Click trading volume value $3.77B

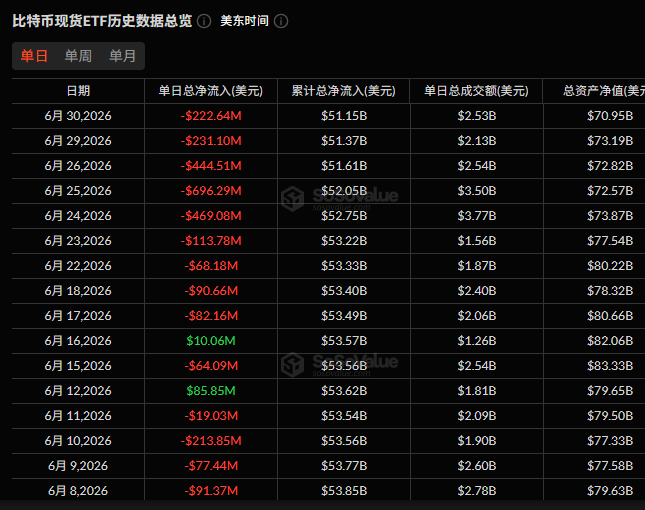(477, 216)
